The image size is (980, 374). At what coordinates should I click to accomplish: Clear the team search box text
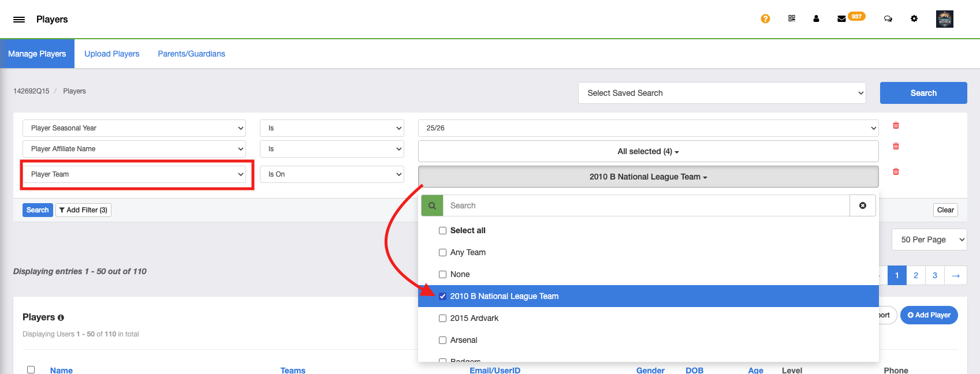tap(862, 205)
